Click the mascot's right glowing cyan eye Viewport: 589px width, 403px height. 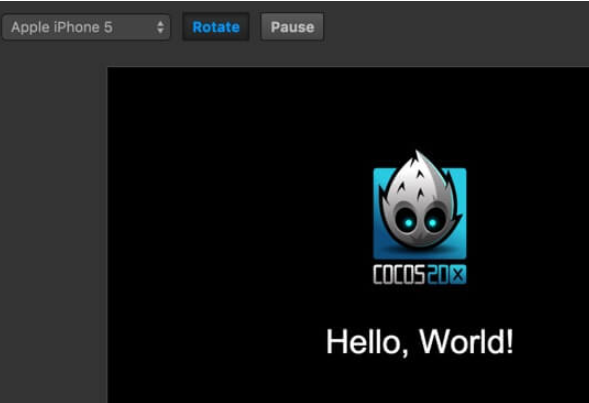[433, 223]
